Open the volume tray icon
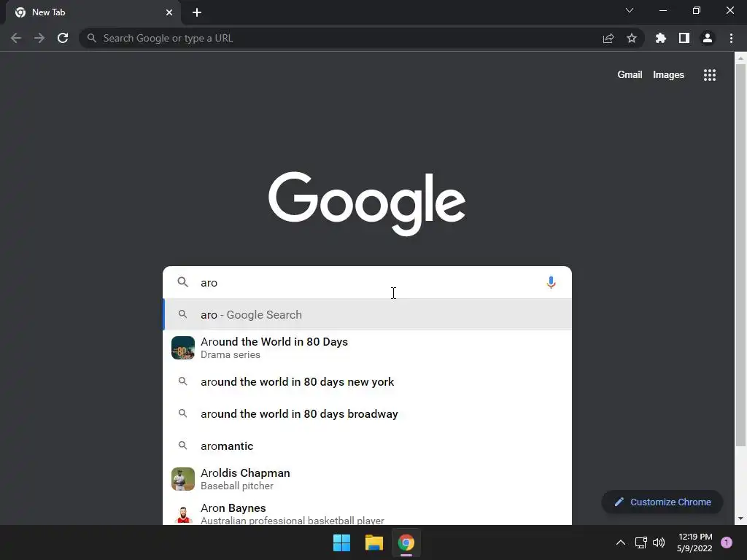Screen dimensions: 747x560 (659, 542)
